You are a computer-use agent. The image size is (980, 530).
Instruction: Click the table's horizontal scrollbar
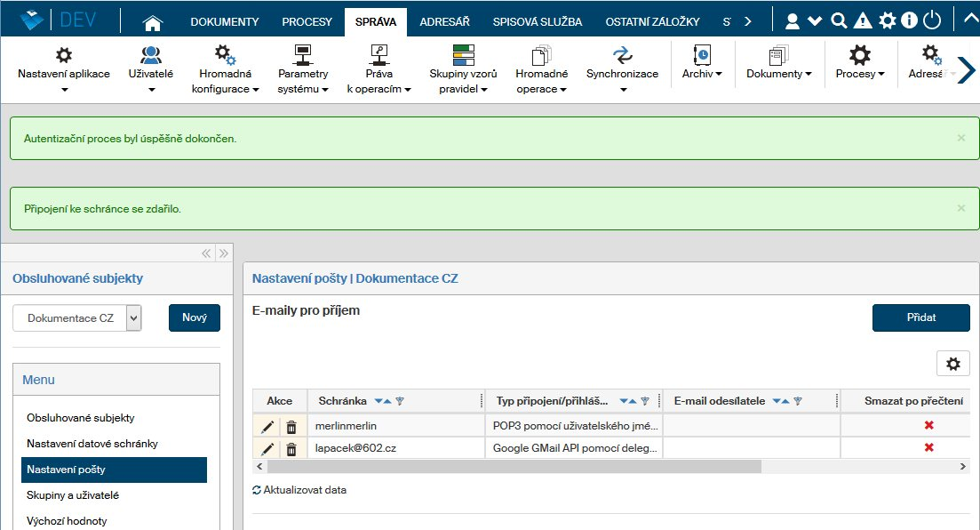coord(514,466)
